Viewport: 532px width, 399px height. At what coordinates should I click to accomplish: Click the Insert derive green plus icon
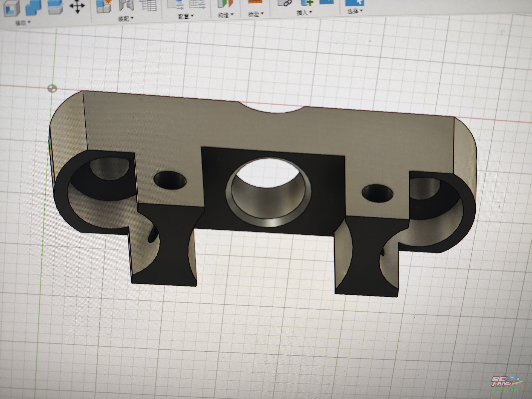pyautogui.click(x=307, y=2)
